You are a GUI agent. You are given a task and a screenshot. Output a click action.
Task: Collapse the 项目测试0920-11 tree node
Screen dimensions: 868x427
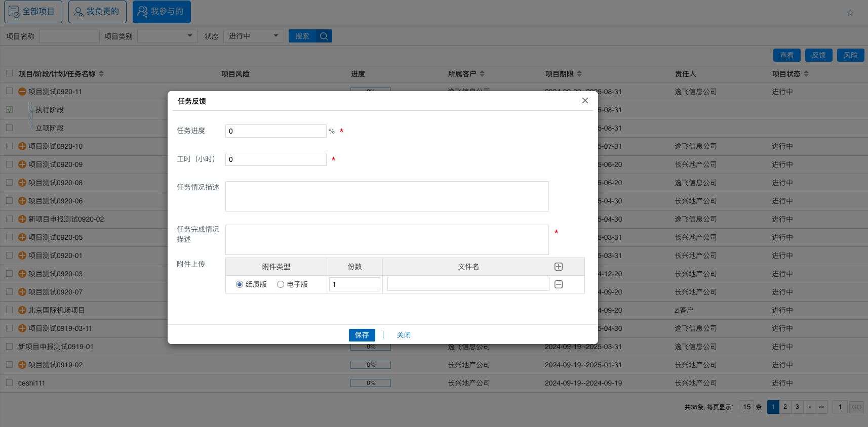point(22,92)
